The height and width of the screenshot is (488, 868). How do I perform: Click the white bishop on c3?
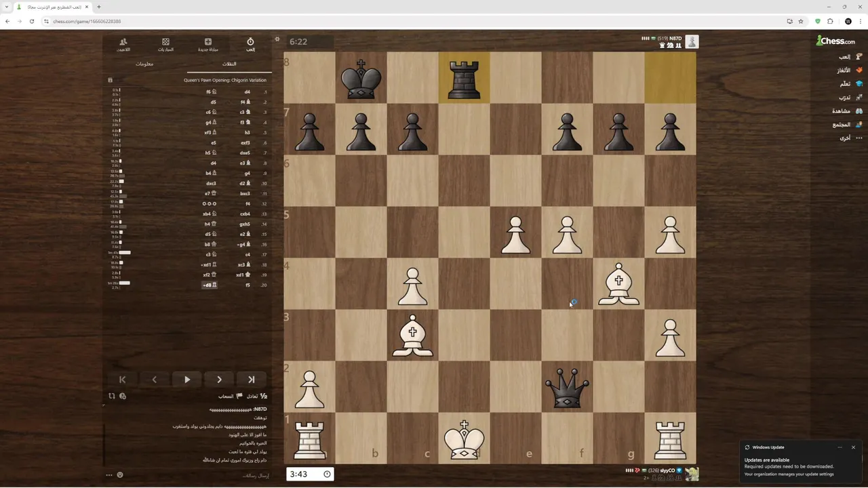click(412, 335)
